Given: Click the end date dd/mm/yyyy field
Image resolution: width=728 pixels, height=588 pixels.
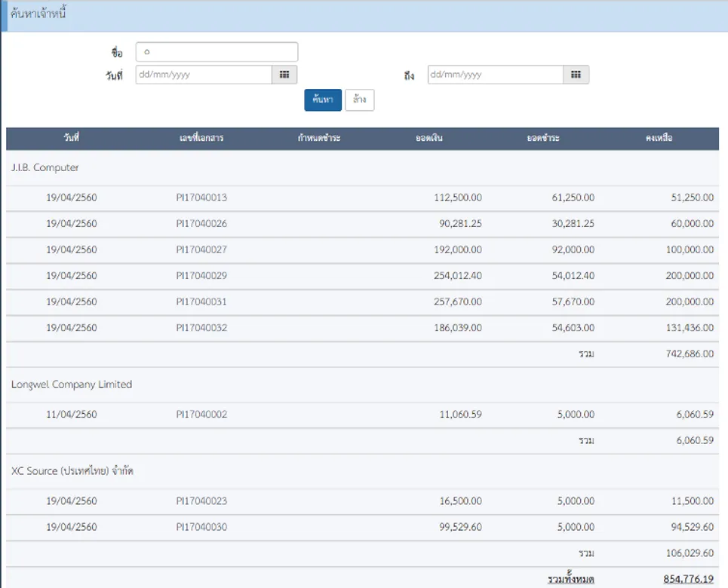Looking at the screenshot, I should click(x=495, y=75).
